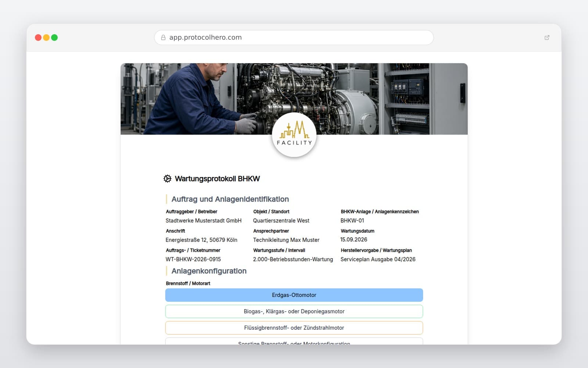The width and height of the screenshot is (588, 368).
Task: Click Serviceplan Ausgabe 04/2026 value
Action: [378, 259]
